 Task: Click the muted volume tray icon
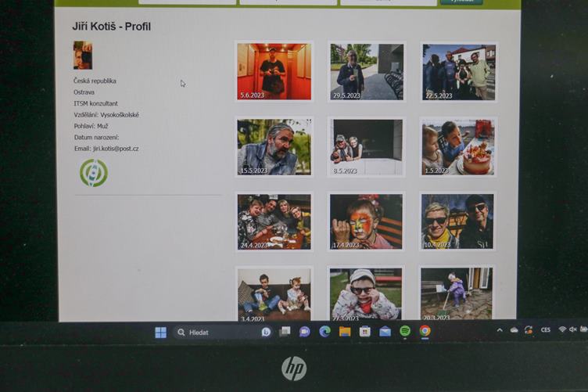pyautogui.click(x=572, y=329)
